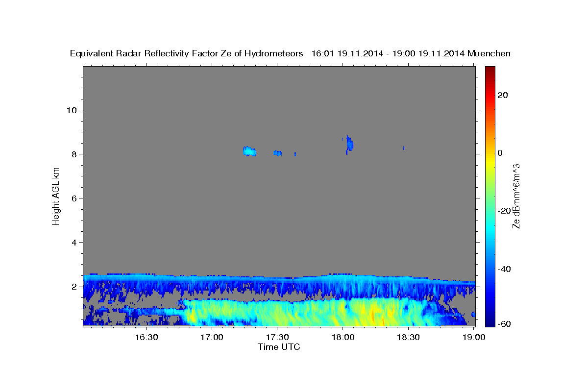Screen dimensions: 588x392
Task: Click the small blue echo at 8 km near 17:30
Action: (277, 153)
